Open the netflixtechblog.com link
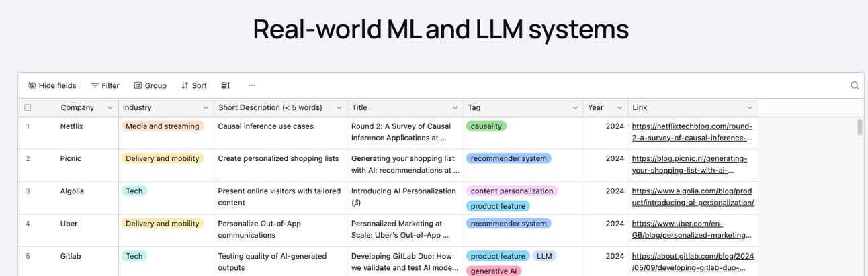This screenshot has width=868, height=276. tap(693, 132)
